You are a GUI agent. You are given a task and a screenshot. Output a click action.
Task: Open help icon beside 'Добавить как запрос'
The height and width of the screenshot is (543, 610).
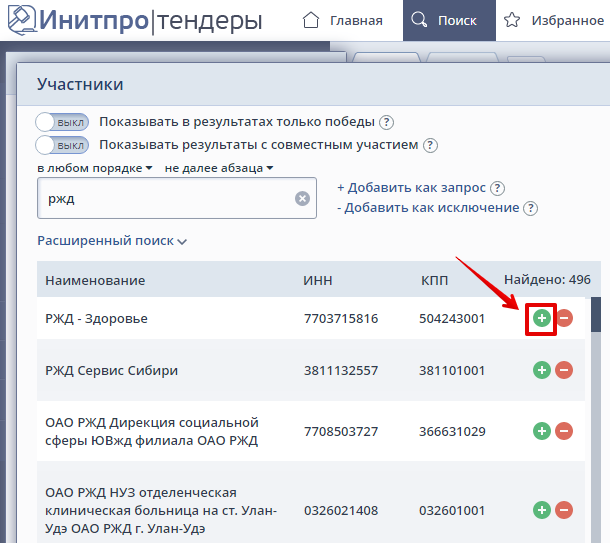497,188
